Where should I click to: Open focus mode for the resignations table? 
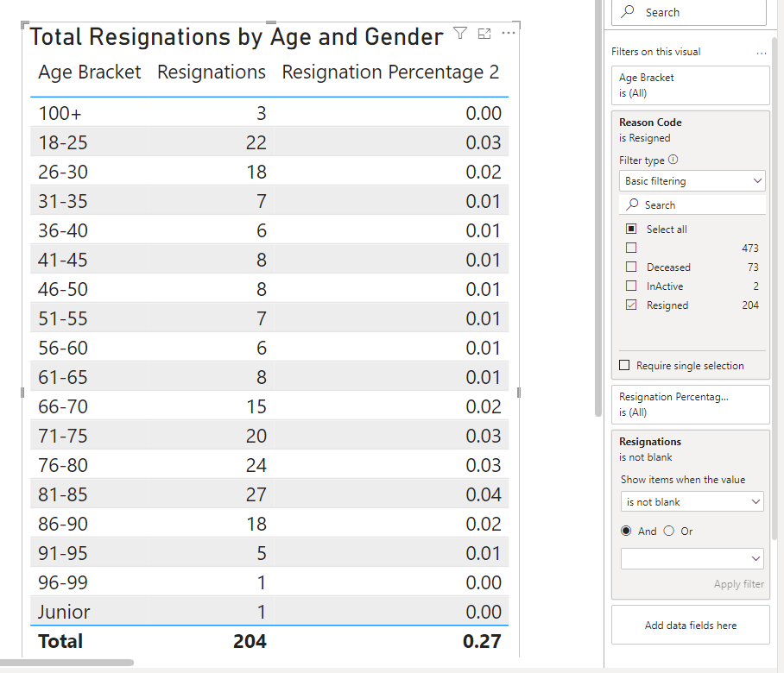484,34
